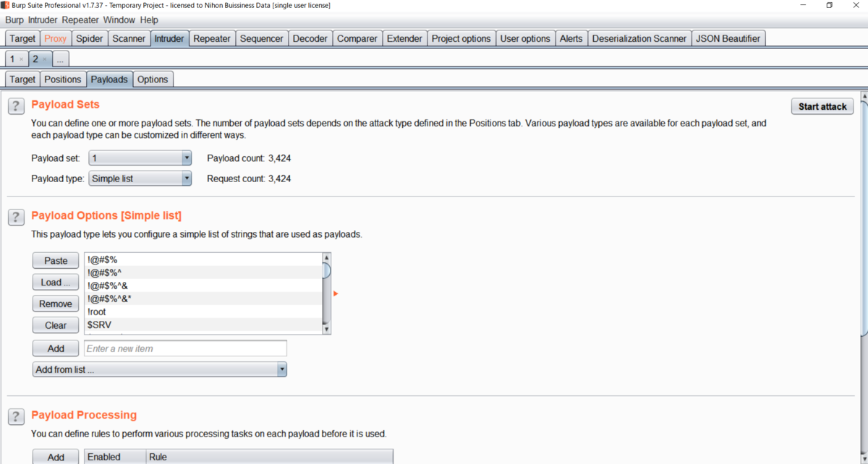Click Add button under Payload Processing
This screenshot has width=868, height=464.
coord(56,457)
